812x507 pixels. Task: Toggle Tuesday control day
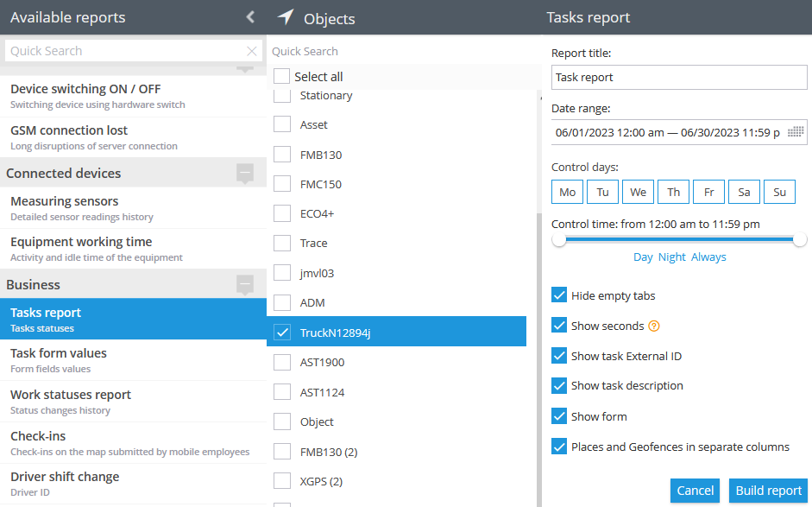pos(603,192)
